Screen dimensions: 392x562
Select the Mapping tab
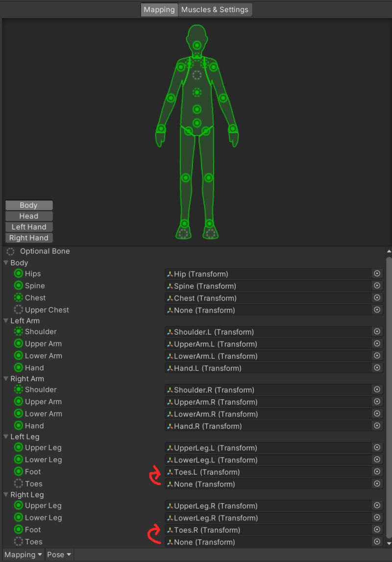click(x=159, y=9)
